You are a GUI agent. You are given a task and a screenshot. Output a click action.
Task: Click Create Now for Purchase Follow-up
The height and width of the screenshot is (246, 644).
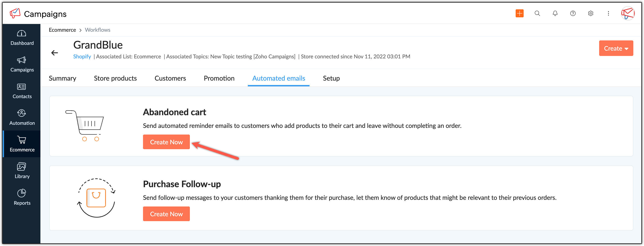click(166, 214)
